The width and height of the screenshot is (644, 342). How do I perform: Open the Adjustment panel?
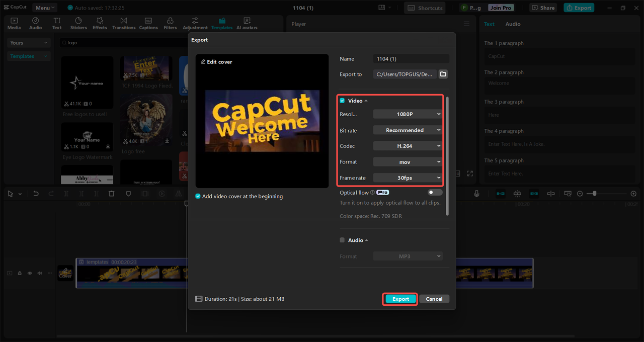(195, 23)
